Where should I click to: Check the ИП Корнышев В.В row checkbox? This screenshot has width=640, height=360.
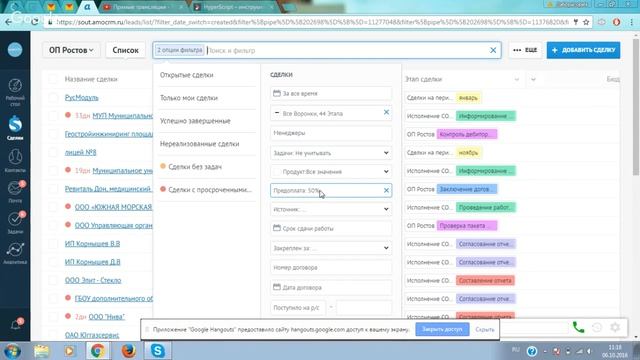[x=53, y=244]
